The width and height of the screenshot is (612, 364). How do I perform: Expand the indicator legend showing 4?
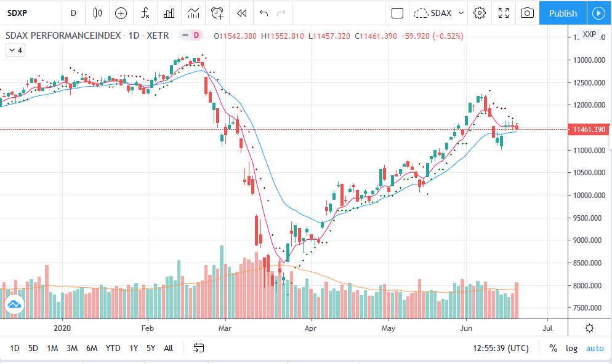15,50
